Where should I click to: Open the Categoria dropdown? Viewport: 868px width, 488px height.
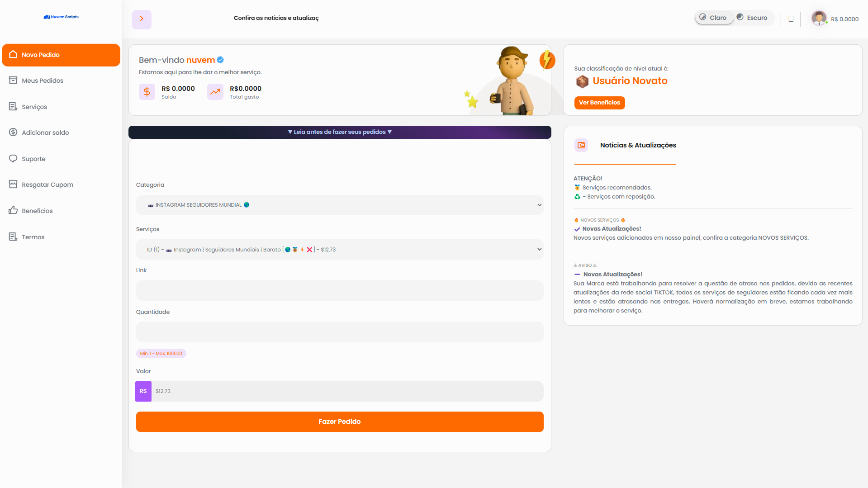tap(339, 205)
